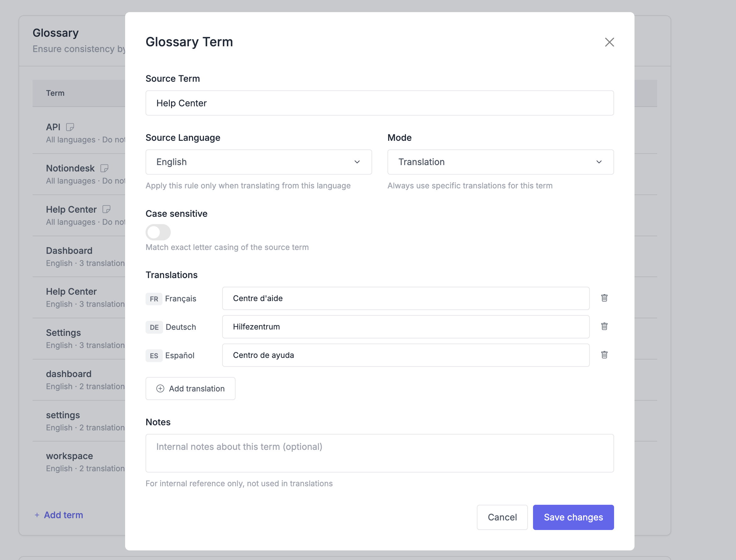The height and width of the screenshot is (560, 736).
Task: Focus the Source Term input field
Action: click(x=379, y=103)
